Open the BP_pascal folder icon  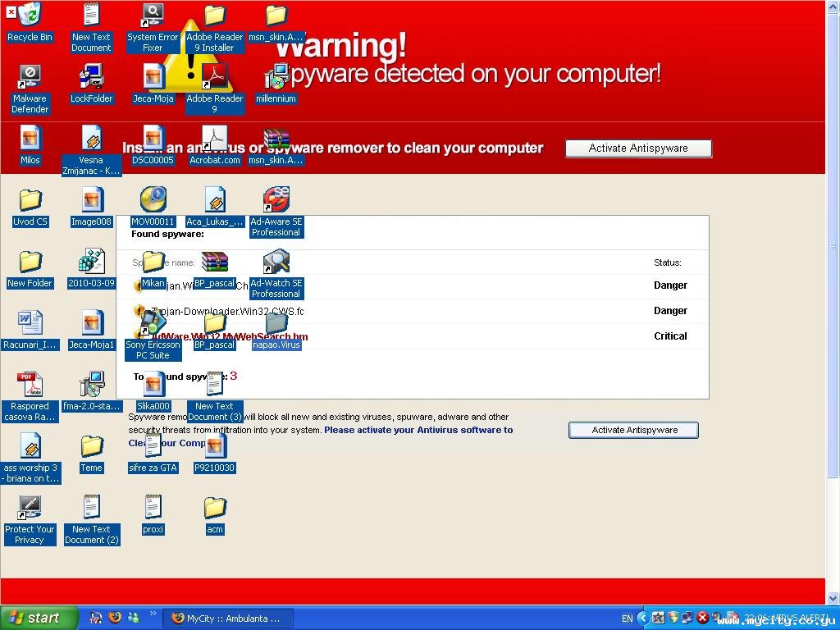pyautogui.click(x=214, y=331)
